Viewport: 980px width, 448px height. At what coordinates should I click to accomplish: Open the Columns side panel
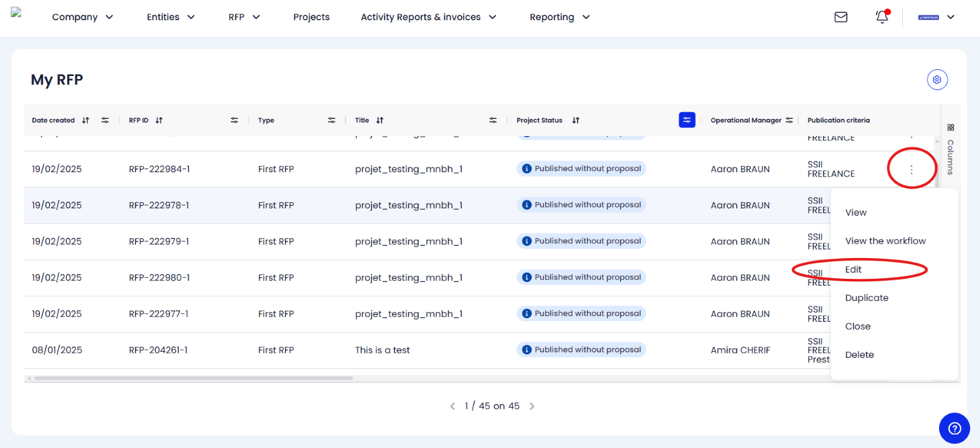click(x=951, y=149)
